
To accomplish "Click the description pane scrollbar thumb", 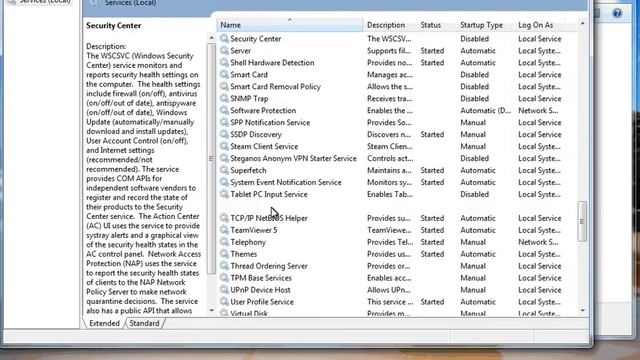I will (211, 158).
